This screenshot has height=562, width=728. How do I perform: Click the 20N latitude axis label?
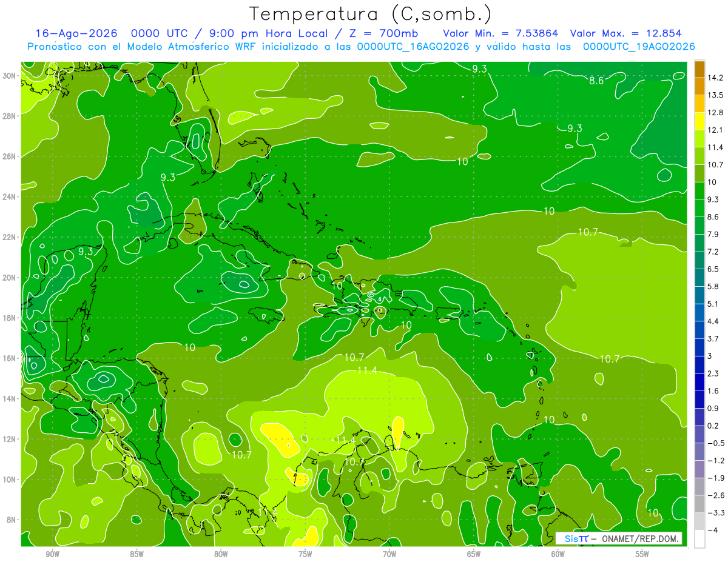point(10,278)
